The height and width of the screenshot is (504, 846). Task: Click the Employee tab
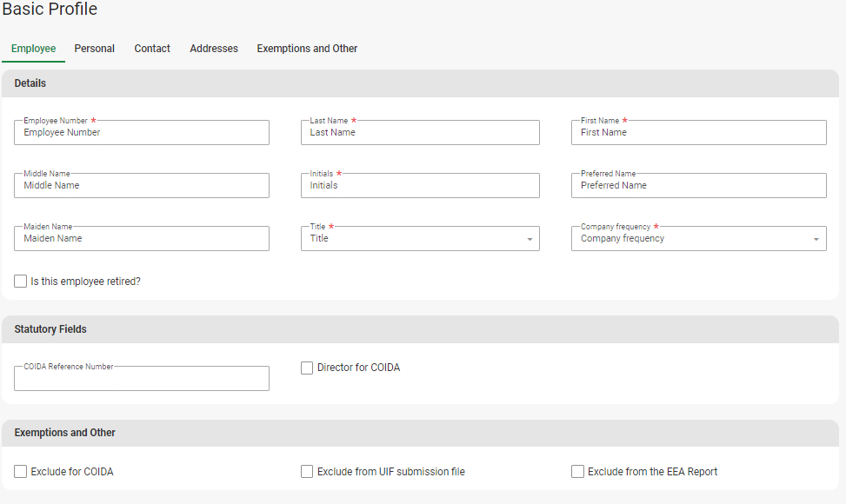point(33,49)
